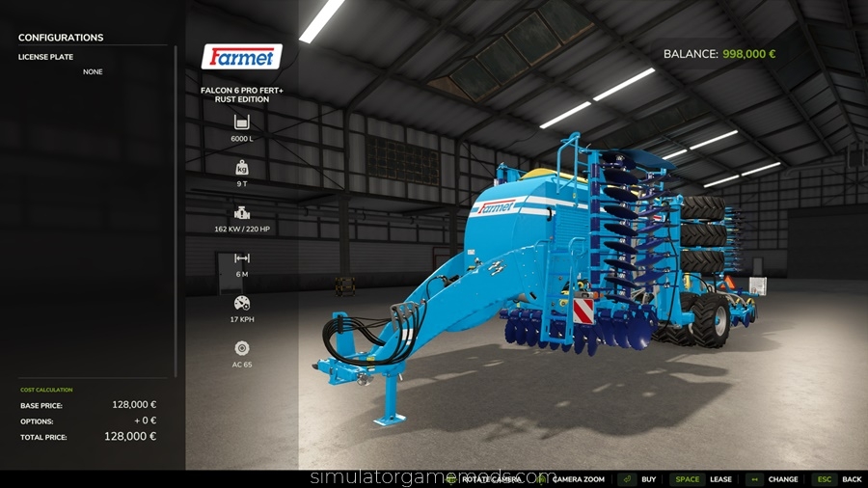Click the AC 65 text
This screenshot has width=868, height=488.
[x=242, y=365]
